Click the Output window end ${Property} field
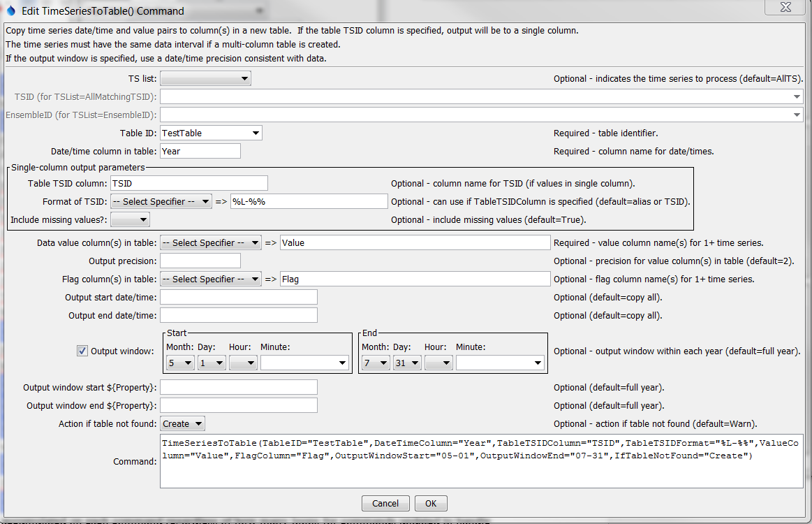 [239, 405]
